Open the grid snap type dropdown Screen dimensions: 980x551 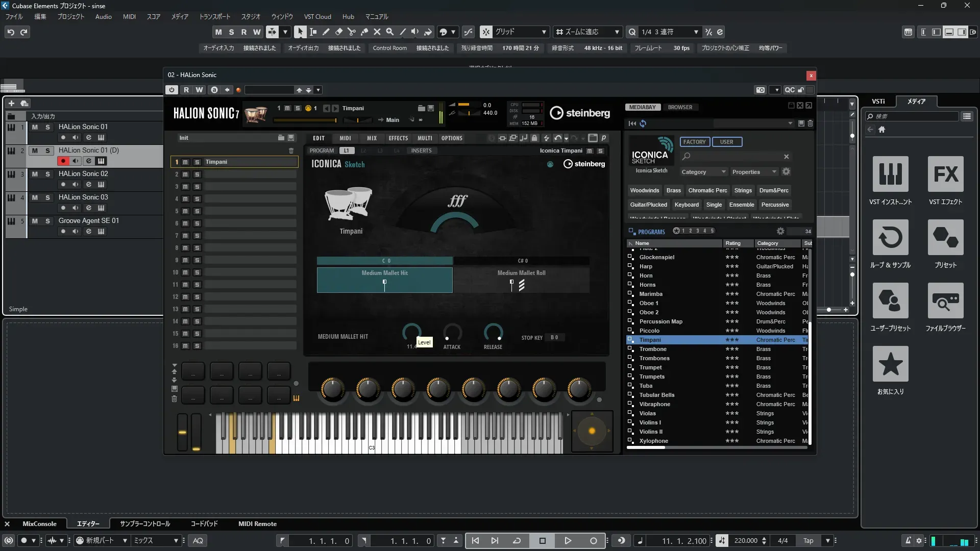(544, 32)
